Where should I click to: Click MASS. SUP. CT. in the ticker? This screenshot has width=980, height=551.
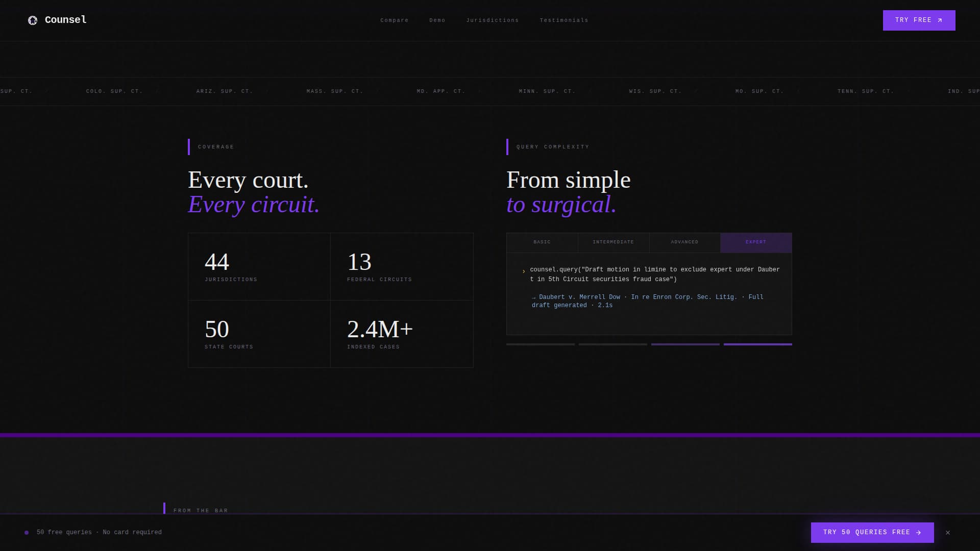pyautogui.click(x=335, y=91)
